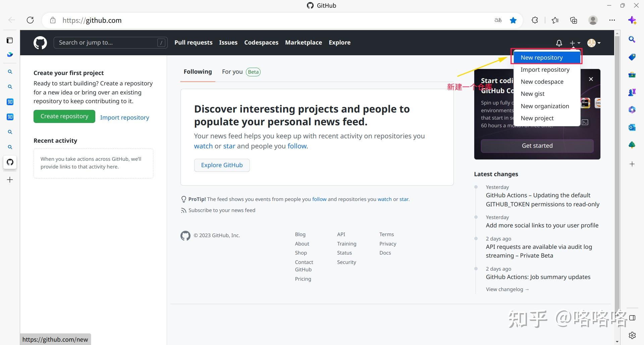Select the active GitHub tab in vertical tabs

point(10,162)
